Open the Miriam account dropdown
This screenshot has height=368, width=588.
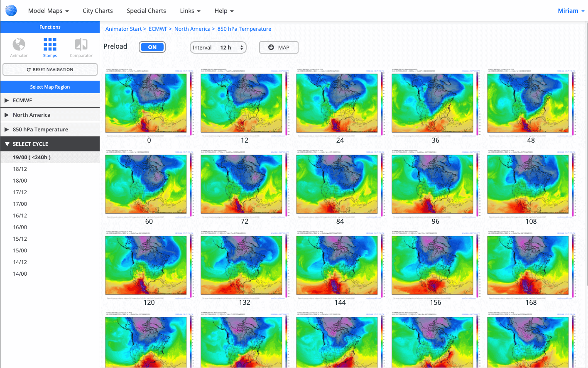pos(571,10)
